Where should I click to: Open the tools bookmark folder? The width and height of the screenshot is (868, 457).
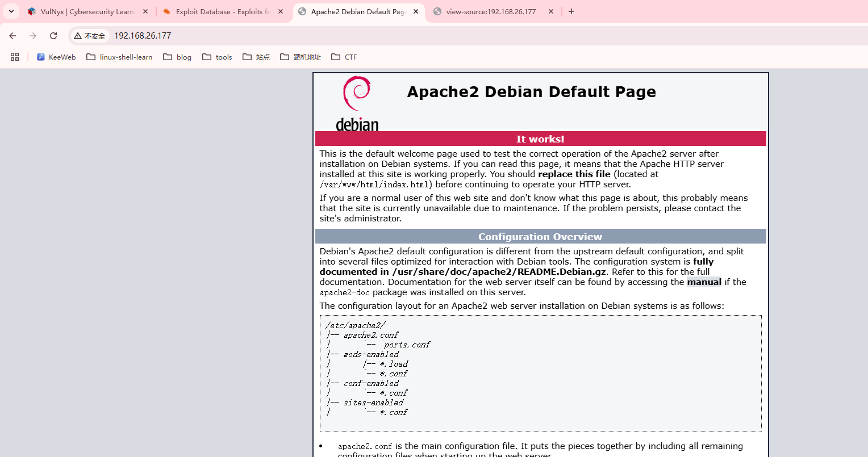(217, 57)
